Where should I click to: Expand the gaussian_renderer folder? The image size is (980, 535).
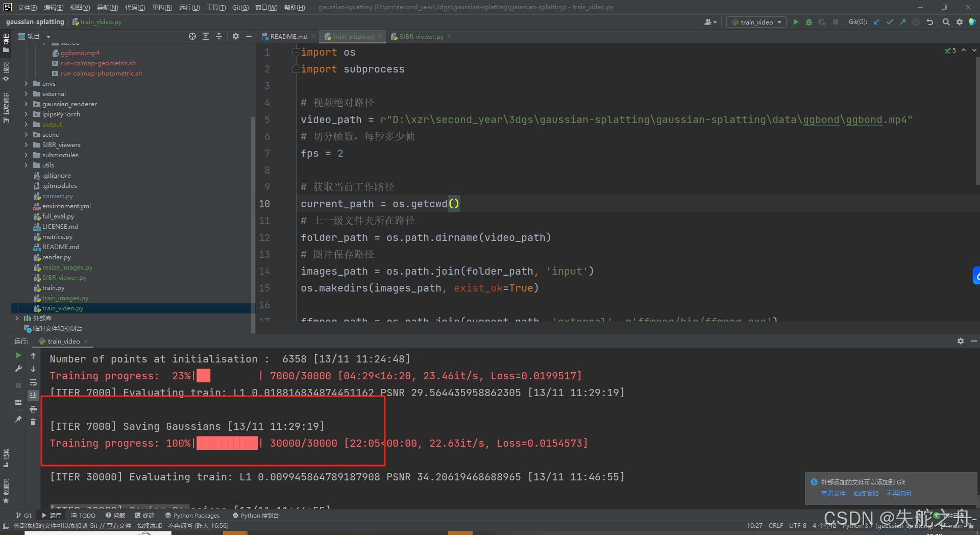[x=26, y=104]
